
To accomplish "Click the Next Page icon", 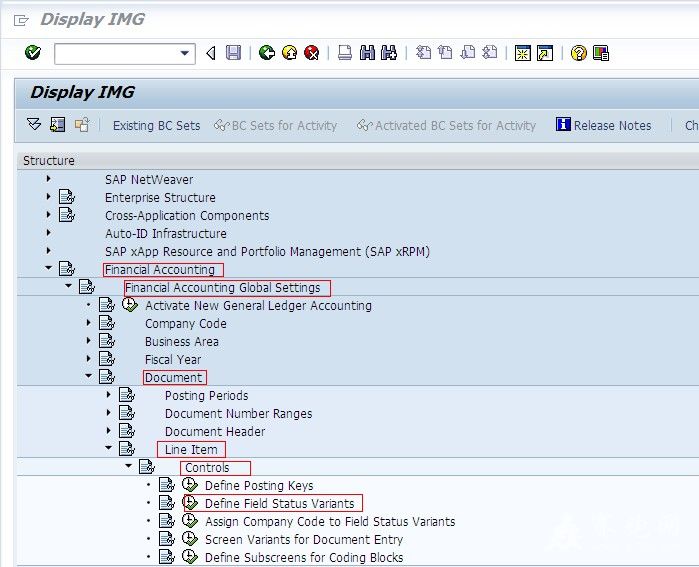I will (x=467, y=53).
